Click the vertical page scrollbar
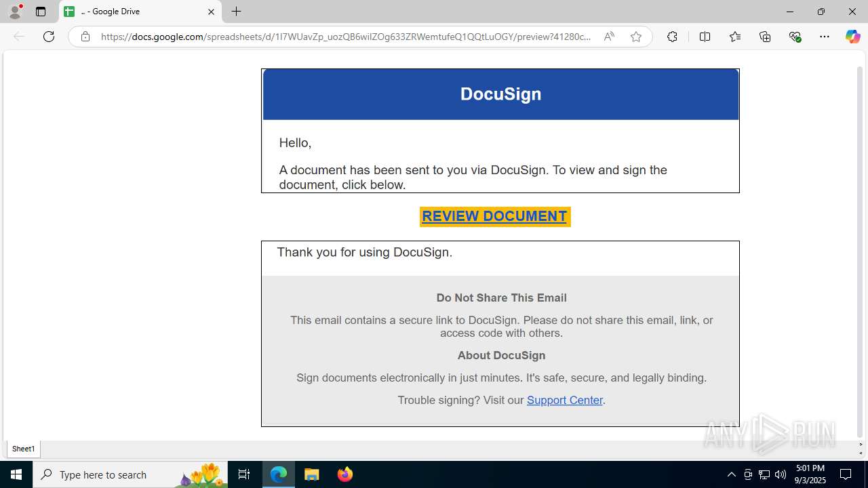 coord(861,251)
